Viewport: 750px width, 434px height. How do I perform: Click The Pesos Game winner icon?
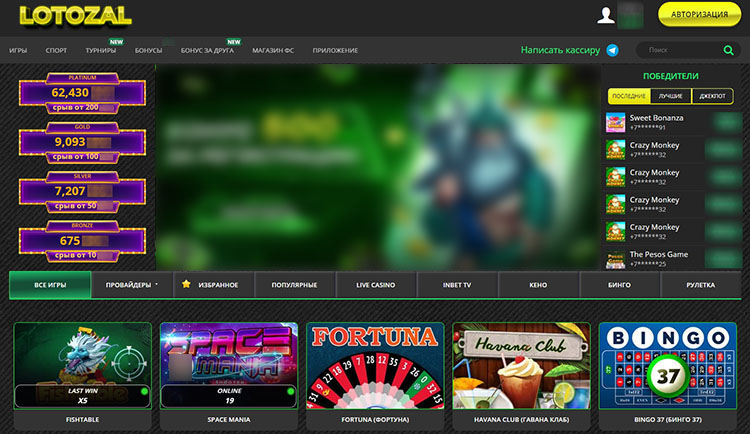click(615, 259)
